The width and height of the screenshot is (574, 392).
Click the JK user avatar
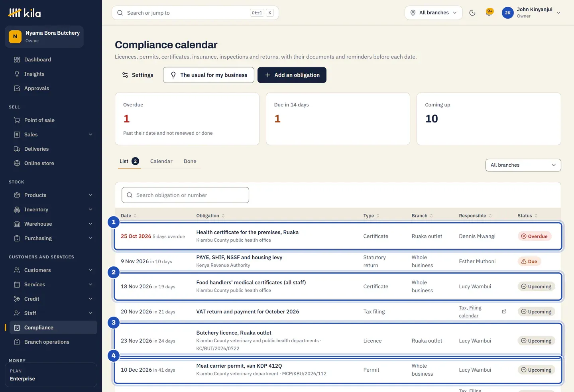click(508, 13)
